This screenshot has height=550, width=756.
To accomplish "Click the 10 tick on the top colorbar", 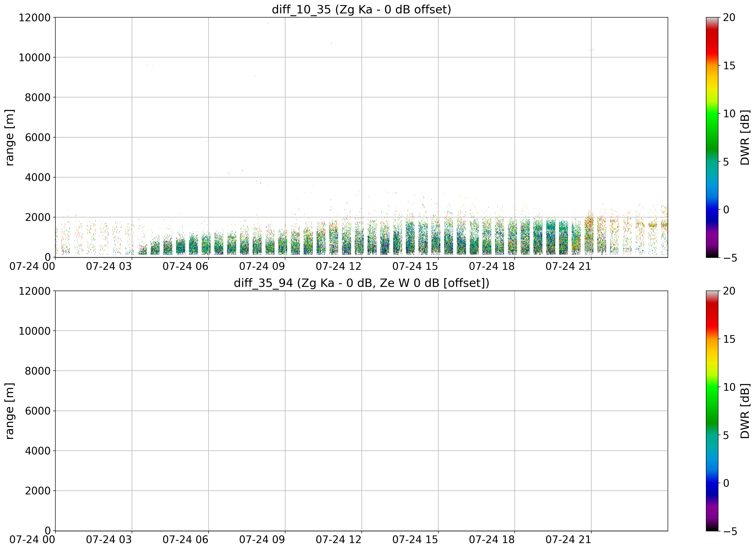I will click(729, 114).
